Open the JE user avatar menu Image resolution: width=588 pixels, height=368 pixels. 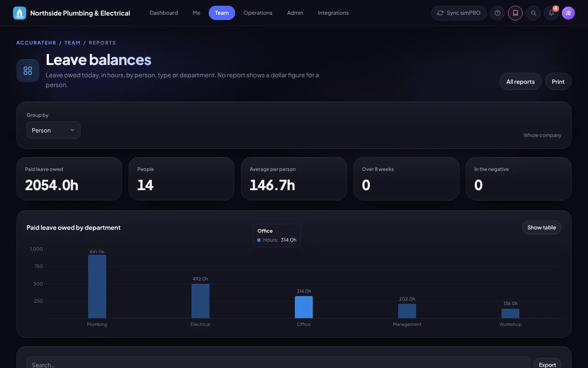[x=568, y=13]
